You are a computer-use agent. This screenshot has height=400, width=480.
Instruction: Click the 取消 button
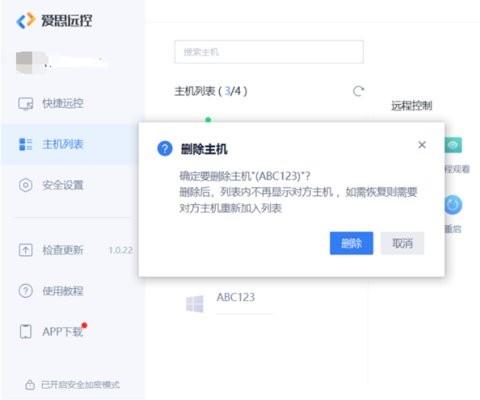tap(402, 243)
